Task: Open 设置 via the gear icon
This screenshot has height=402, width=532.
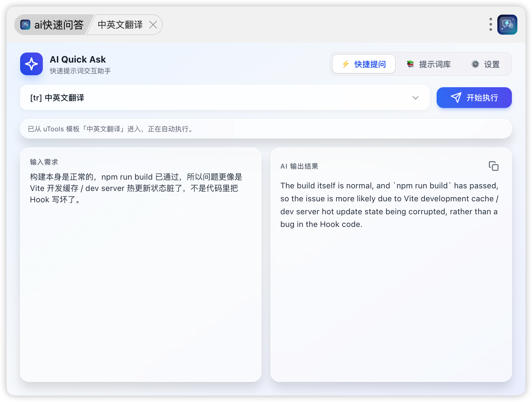Action: pyautogui.click(x=475, y=64)
